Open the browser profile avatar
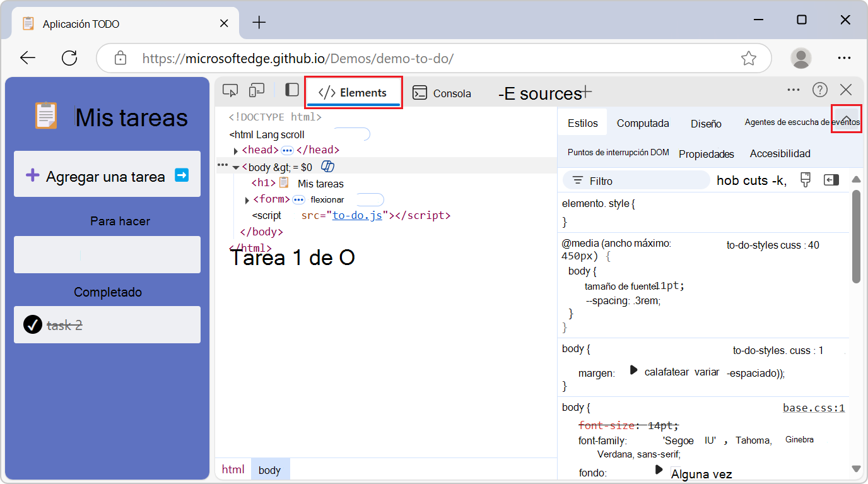Image resolution: width=868 pixels, height=484 pixels. pyautogui.click(x=801, y=58)
